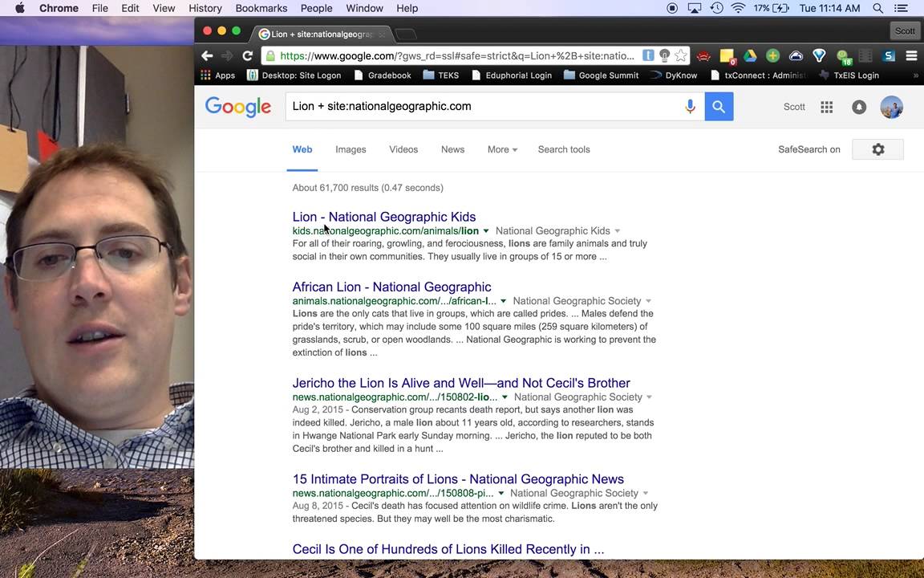Viewport: 924px width, 578px height.
Task: Open the Apps shortcut in the bookmarks bar
Action: click(217, 75)
